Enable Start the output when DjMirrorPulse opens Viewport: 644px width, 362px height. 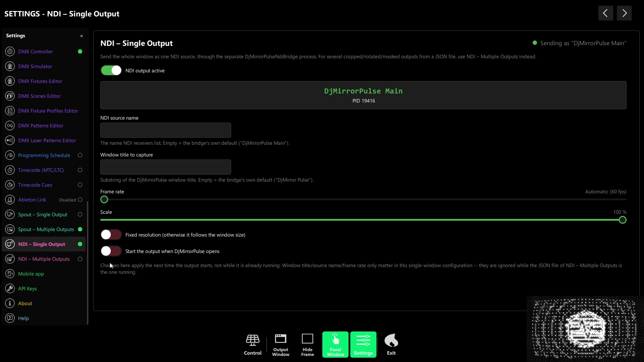pyautogui.click(x=111, y=251)
